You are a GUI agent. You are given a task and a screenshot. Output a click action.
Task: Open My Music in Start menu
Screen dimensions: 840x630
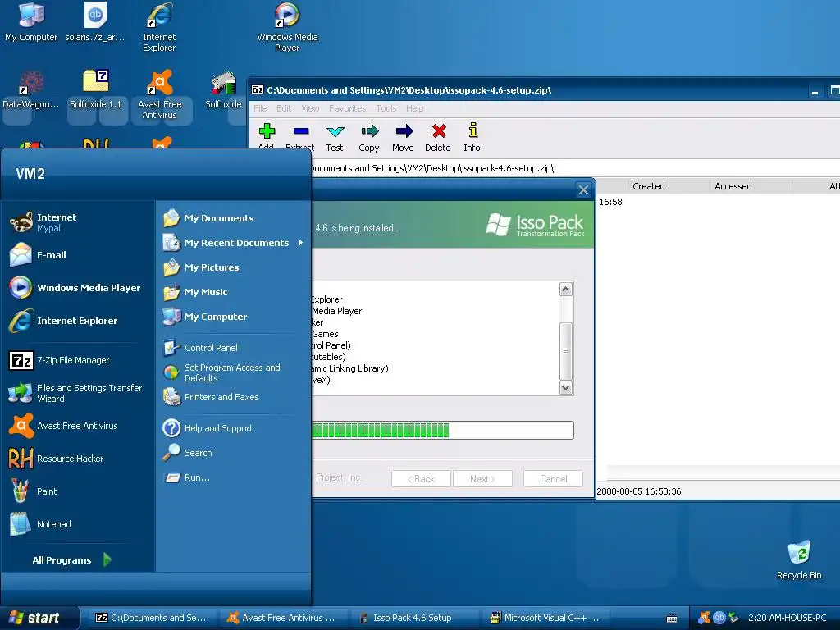(232, 292)
